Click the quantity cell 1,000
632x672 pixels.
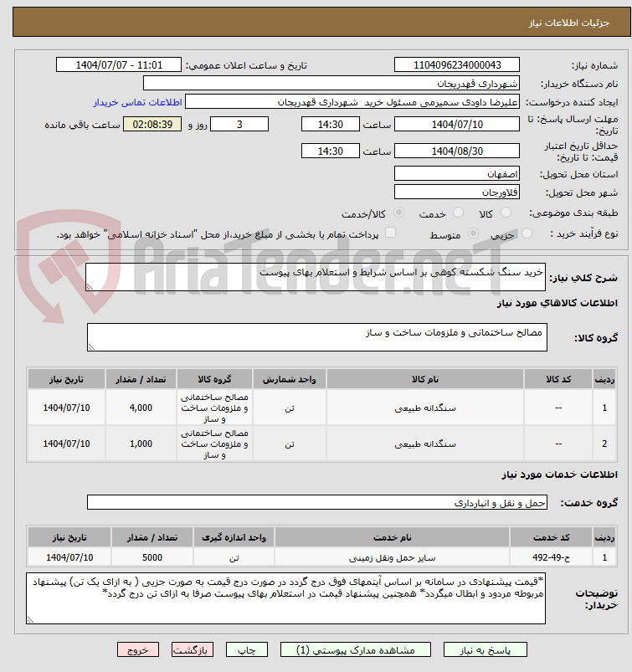click(x=141, y=444)
